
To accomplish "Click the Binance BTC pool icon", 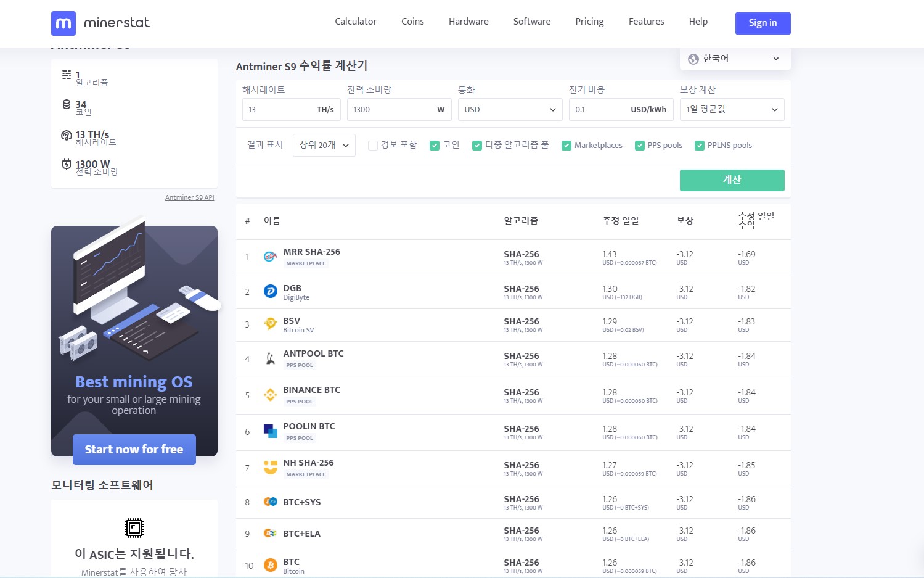I will [x=270, y=395].
